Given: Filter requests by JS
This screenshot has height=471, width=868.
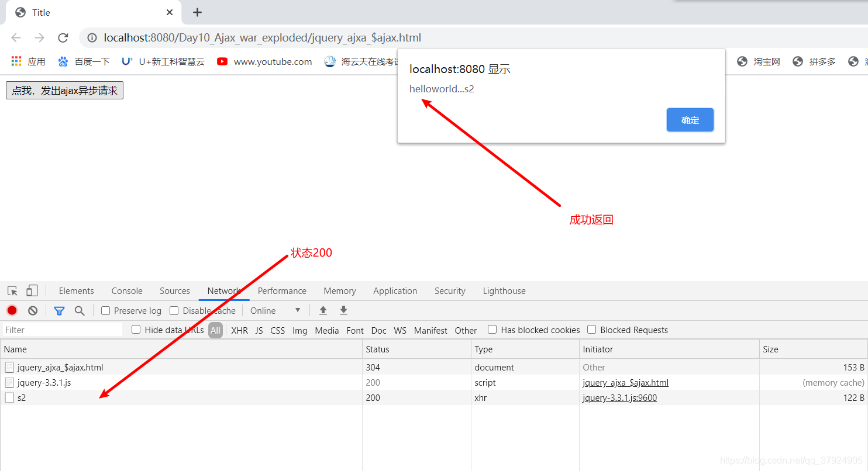Looking at the screenshot, I should [259, 330].
